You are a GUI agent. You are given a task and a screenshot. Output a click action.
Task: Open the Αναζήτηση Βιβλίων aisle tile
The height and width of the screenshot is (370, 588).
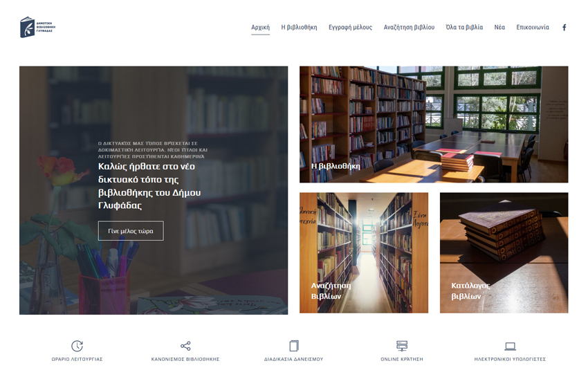point(364,253)
